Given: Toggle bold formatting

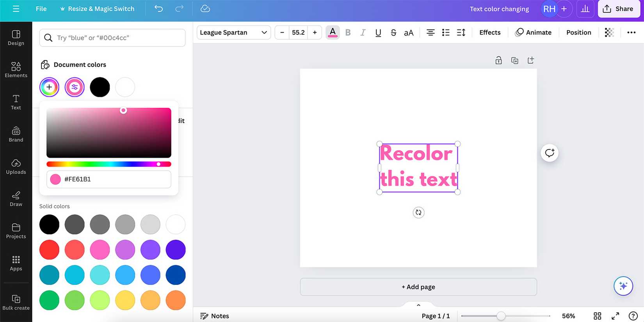Looking at the screenshot, I should pyautogui.click(x=348, y=32).
